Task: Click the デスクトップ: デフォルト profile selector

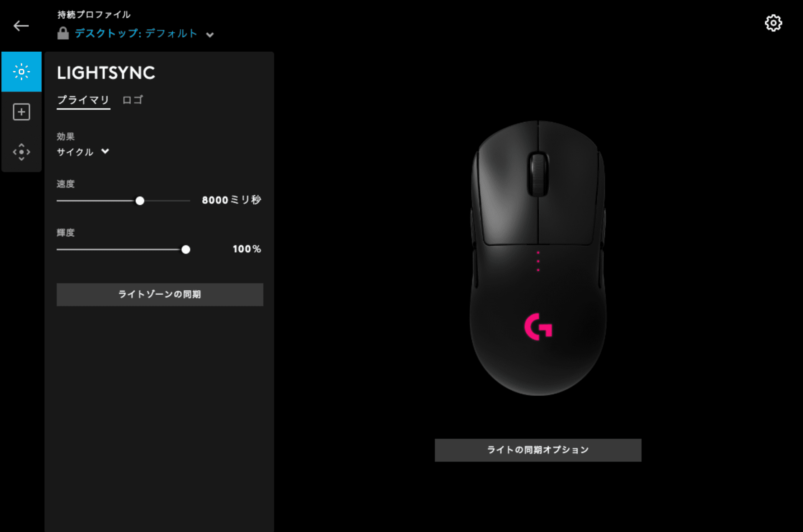Action: (x=136, y=33)
